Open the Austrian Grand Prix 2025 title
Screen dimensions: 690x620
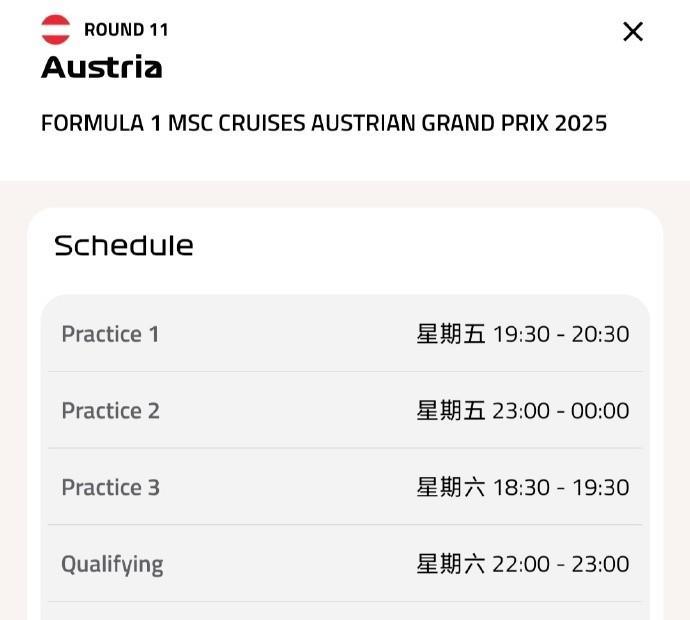click(x=324, y=123)
